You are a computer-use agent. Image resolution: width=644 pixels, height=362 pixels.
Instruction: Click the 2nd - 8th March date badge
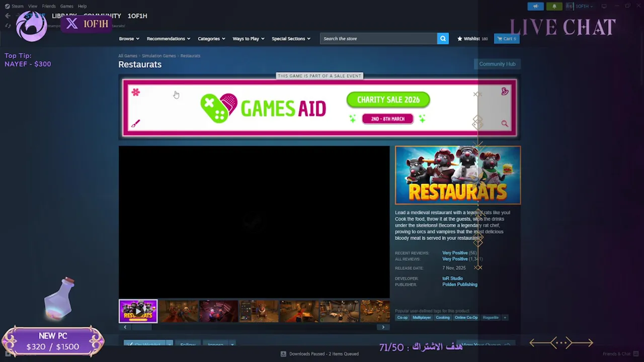[x=388, y=119]
